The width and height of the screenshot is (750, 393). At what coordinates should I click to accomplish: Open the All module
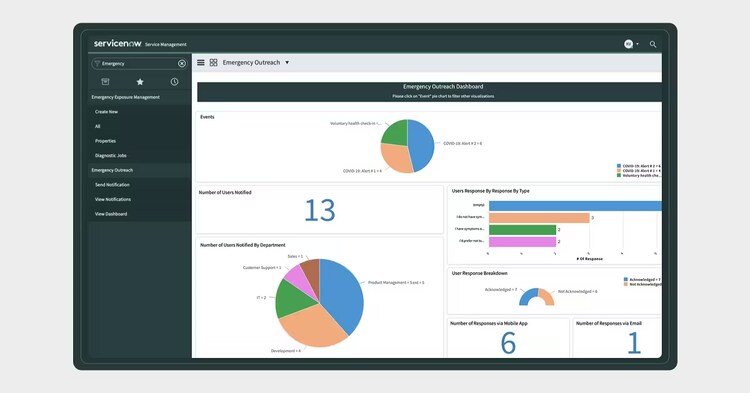pos(98,126)
